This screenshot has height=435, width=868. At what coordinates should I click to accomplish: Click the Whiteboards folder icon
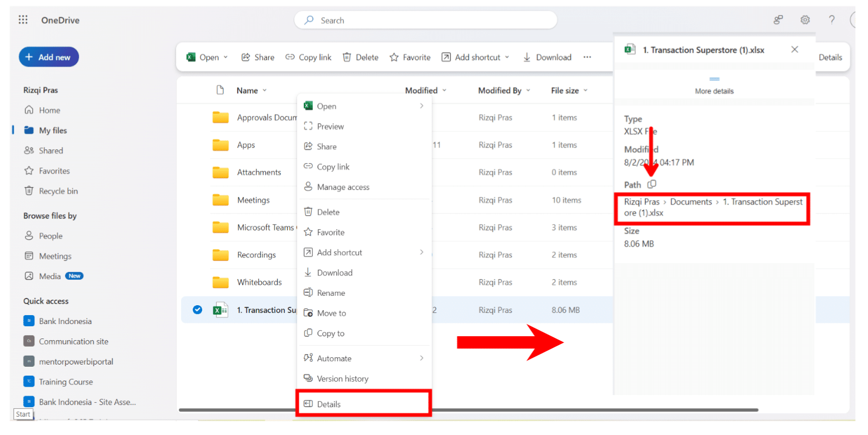[220, 282]
